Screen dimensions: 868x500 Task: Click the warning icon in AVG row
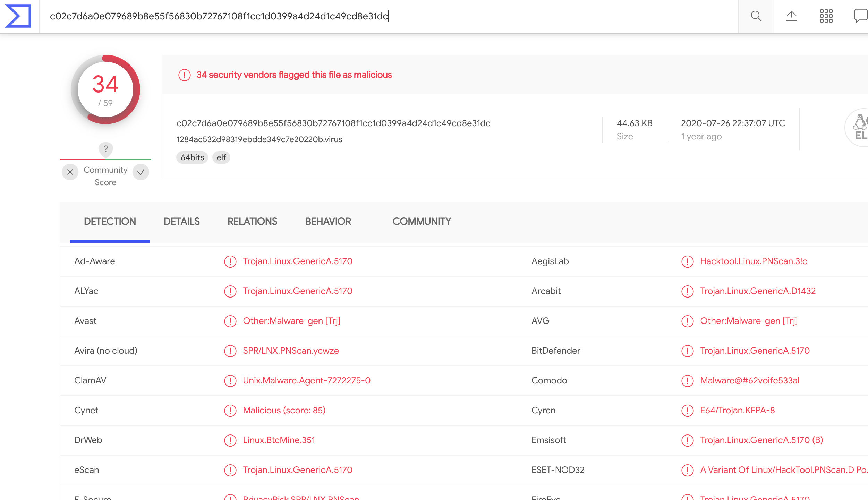coord(687,321)
